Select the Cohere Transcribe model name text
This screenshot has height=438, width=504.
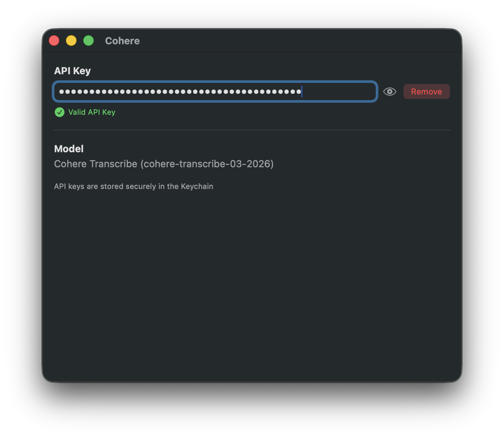[x=96, y=164]
